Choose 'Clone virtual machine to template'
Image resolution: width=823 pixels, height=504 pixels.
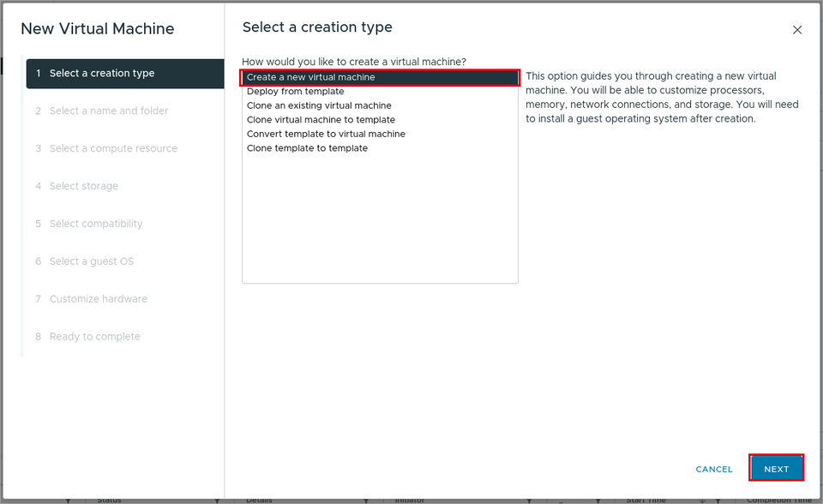coord(380,120)
